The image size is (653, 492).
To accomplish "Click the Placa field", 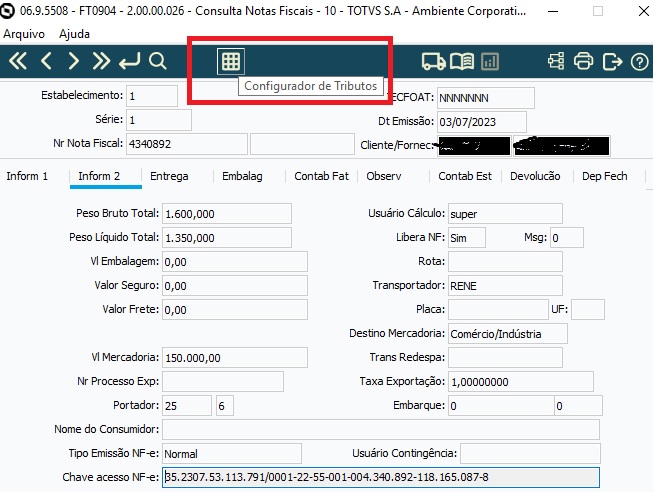I will click(498, 310).
